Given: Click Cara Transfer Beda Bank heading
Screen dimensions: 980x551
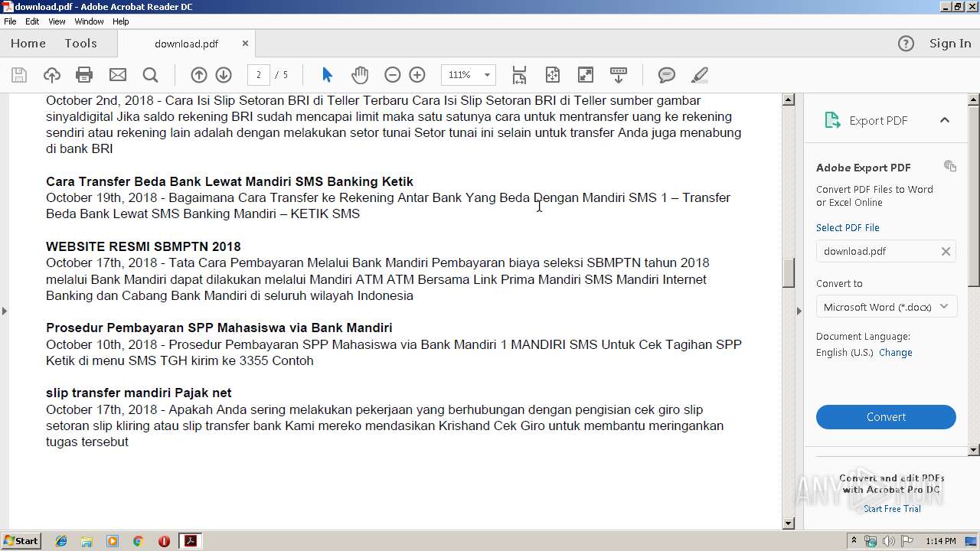Looking at the screenshot, I should [x=230, y=181].
